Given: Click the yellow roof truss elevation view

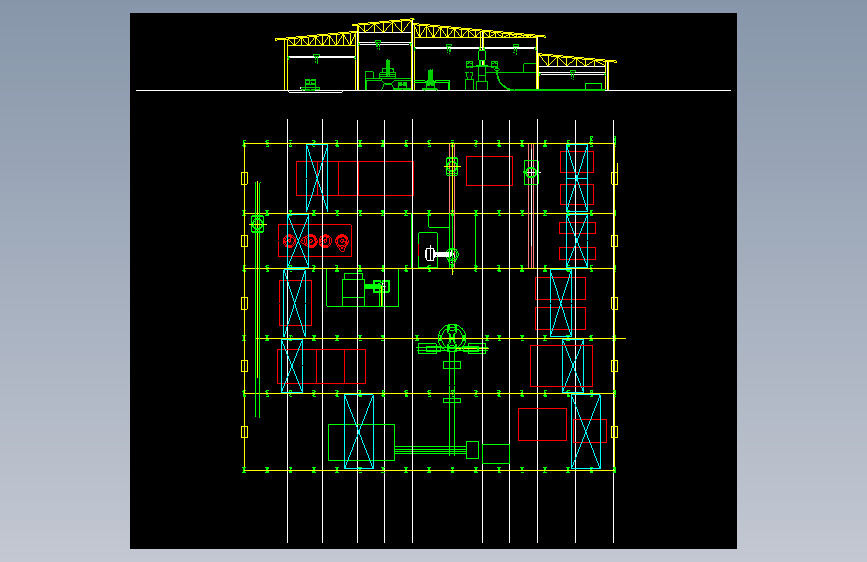Looking at the screenshot, I should (445, 54).
